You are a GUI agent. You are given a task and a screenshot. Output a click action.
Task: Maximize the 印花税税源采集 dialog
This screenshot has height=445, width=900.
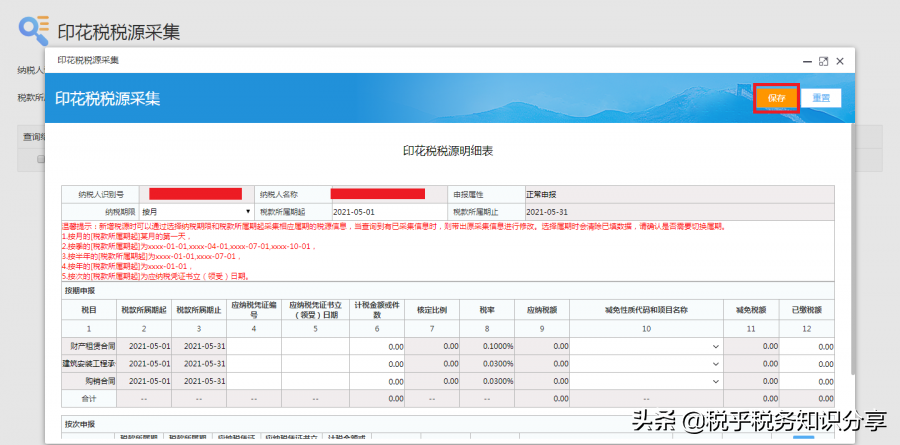[x=824, y=61]
